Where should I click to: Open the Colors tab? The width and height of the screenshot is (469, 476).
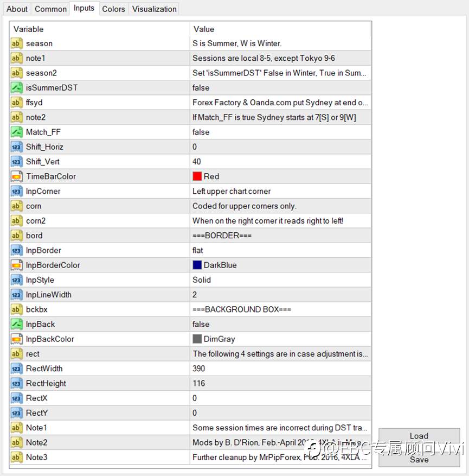point(113,9)
